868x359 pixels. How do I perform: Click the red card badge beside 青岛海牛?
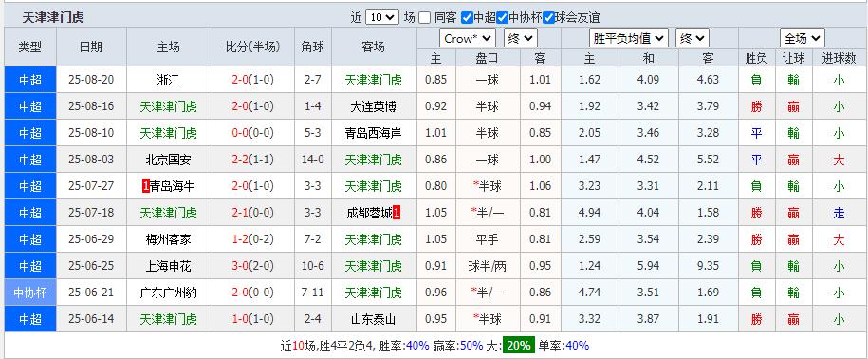(x=145, y=186)
